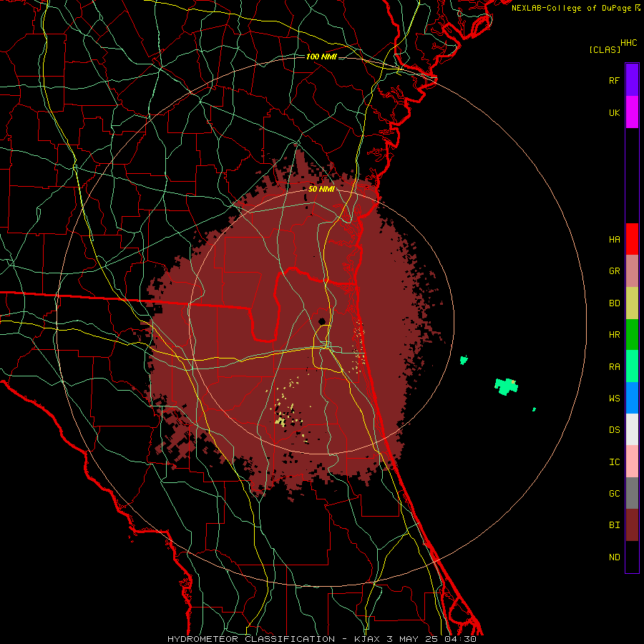Image resolution: width=644 pixels, height=644 pixels.
Task: Click the DS legend label
Action: point(614,430)
